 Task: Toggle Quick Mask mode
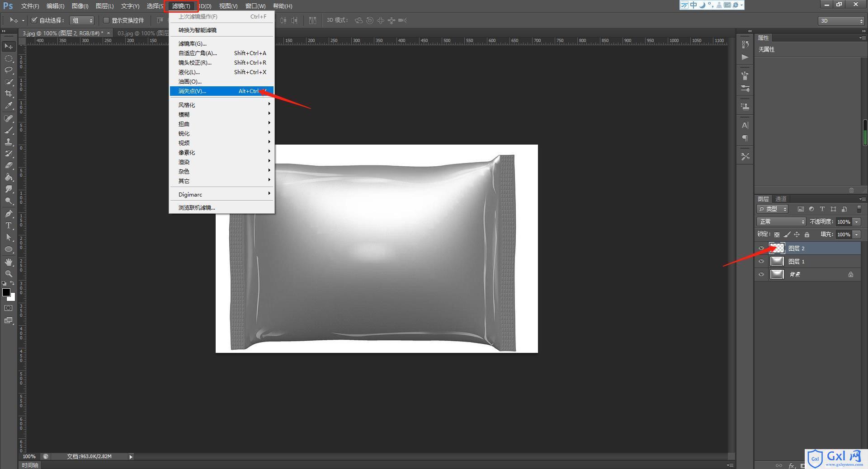tap(9, 308)
